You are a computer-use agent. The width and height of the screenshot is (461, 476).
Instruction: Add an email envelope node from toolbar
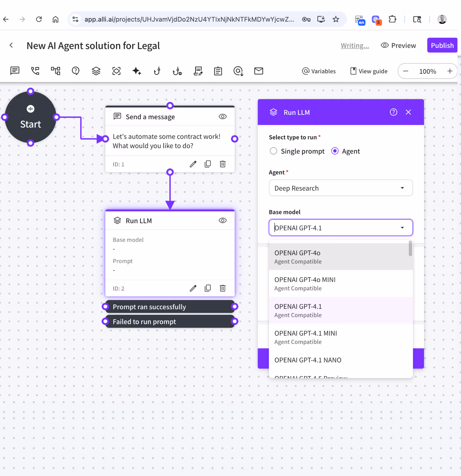coord(259,71)
